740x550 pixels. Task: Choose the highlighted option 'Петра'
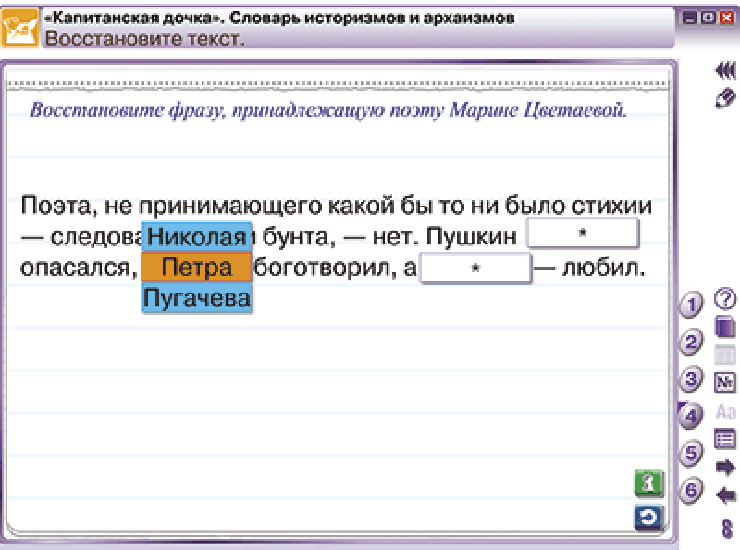coord(197,267)
